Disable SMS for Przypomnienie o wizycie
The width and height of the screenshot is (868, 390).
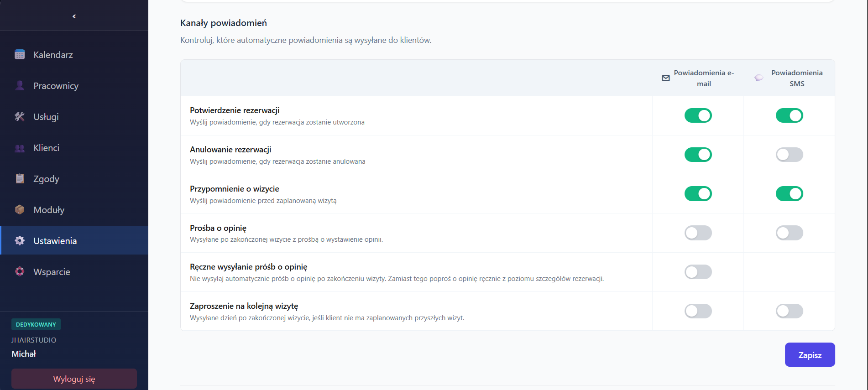(x=789, y=194)
